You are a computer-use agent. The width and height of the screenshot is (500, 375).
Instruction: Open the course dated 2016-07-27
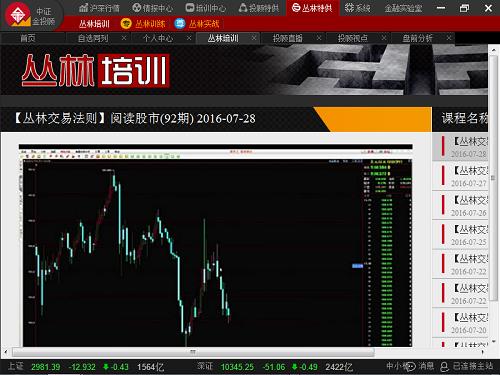pyautogui.click(x=460, y=176)
